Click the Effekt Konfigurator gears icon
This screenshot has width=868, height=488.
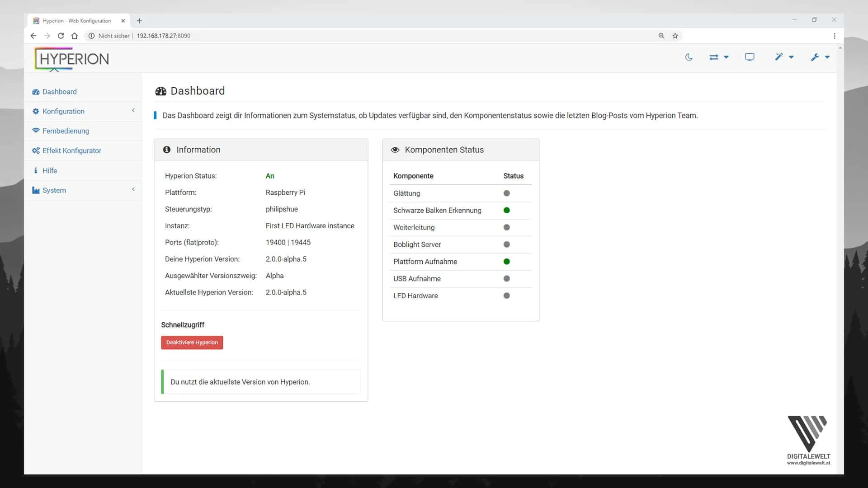click(36, 150)
